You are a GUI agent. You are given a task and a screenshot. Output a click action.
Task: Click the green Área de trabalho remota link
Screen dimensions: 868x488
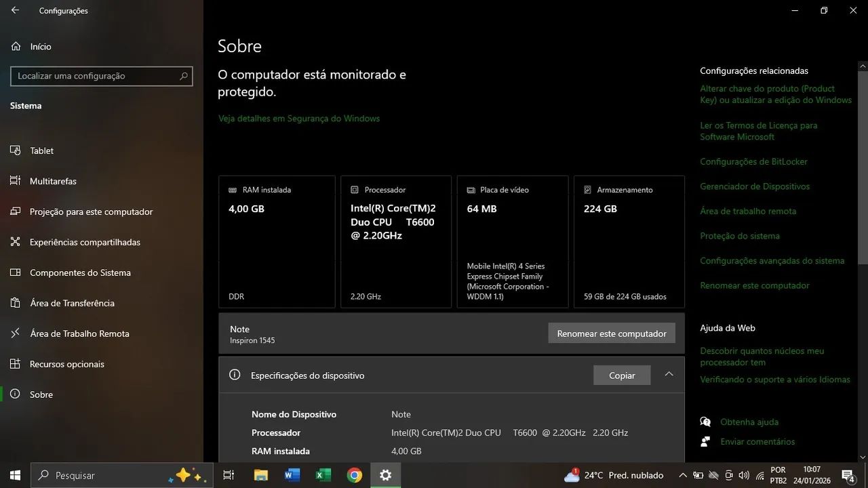(x=748, y=211)
